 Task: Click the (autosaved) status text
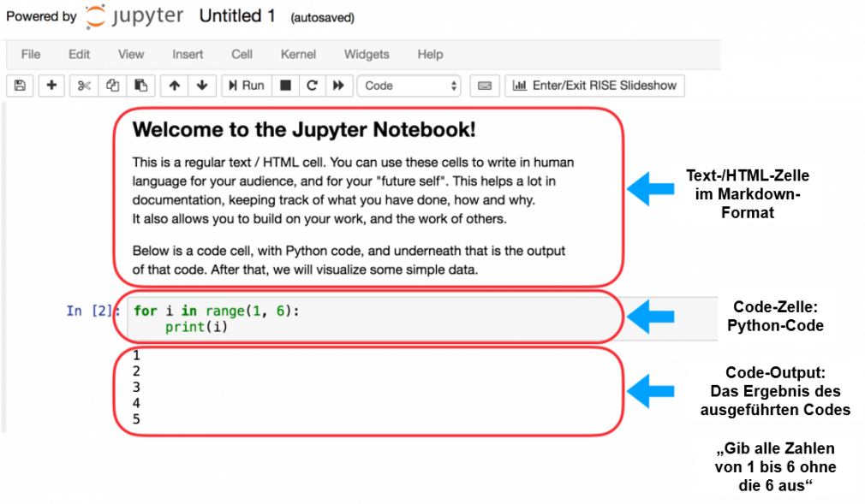click(323, 18)
